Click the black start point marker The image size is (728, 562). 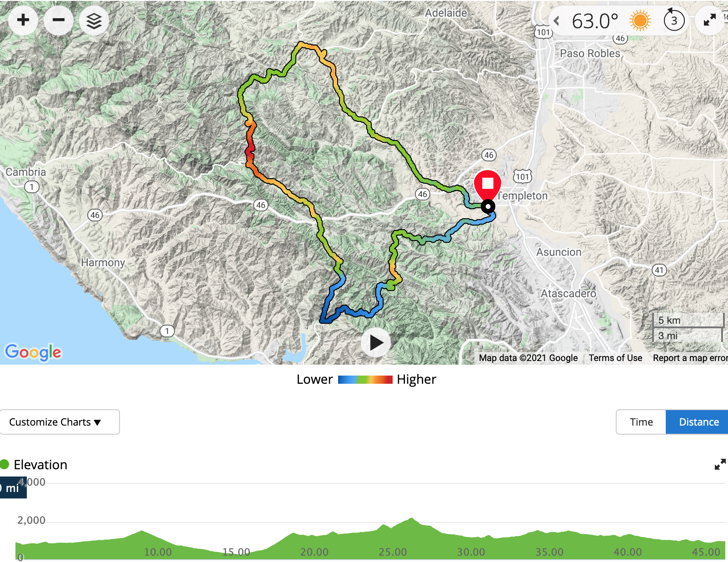tap(488, 207)
